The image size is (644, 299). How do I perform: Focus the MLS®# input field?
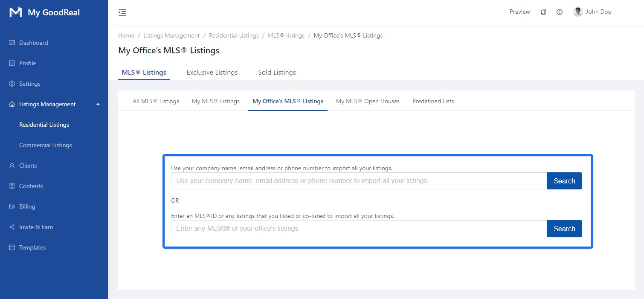358,229
